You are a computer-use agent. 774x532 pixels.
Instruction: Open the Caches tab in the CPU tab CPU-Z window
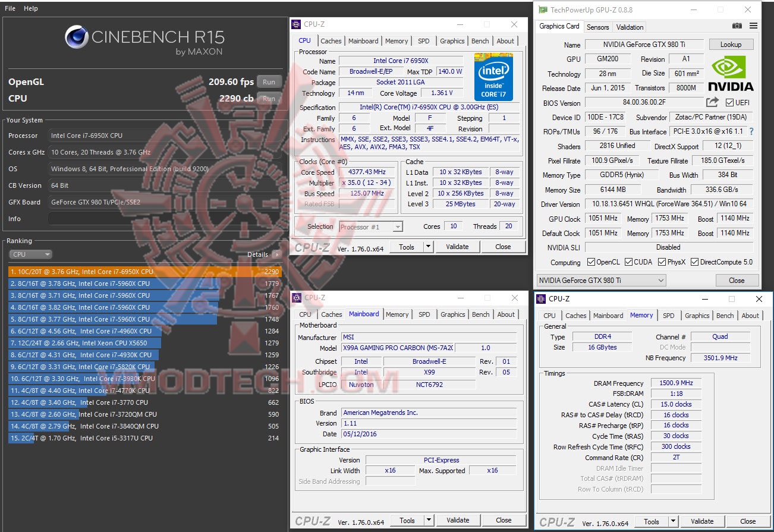tap(331, 41)
